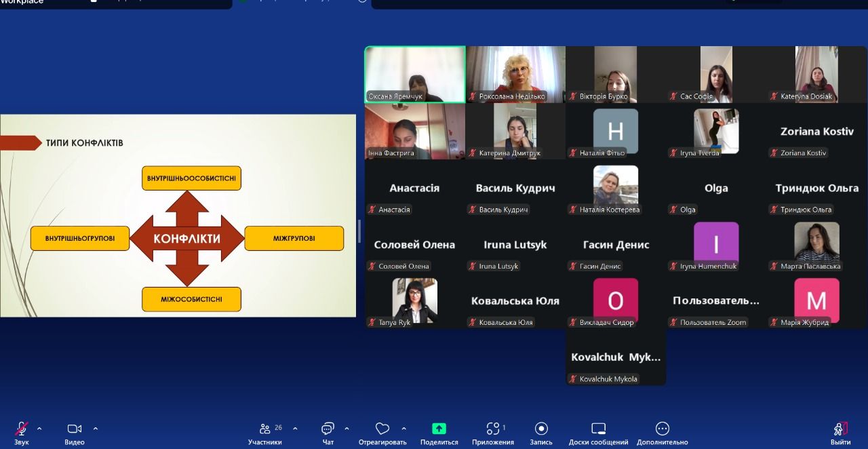Open the Чат chat panel

[x=328, y=429]
